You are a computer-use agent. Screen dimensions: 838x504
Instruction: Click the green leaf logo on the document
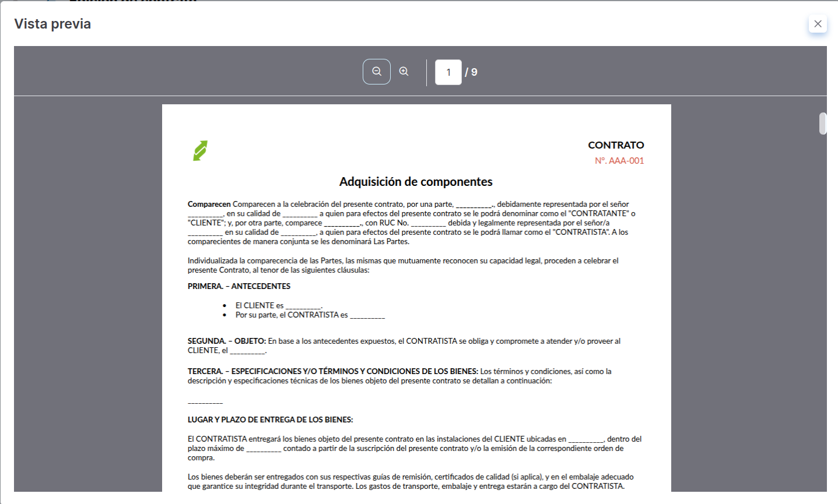pyautogui.click(x=198, y=150)
